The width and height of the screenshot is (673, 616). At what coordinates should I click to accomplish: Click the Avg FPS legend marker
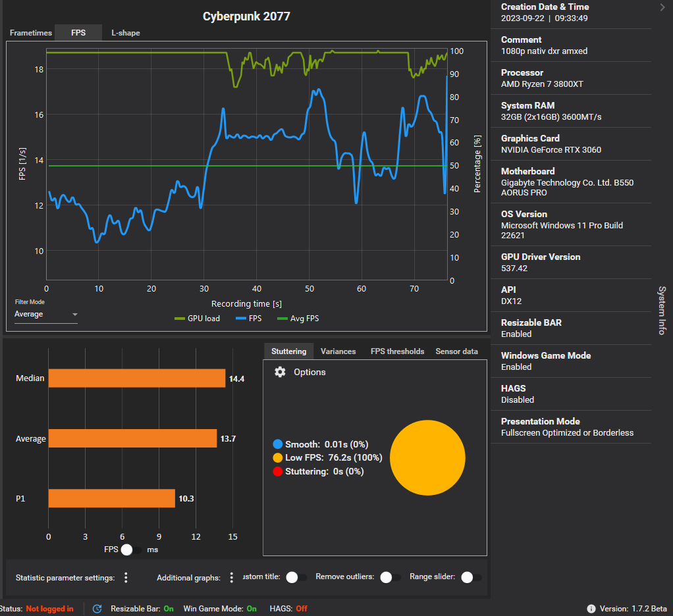click(x=283, y=319)
